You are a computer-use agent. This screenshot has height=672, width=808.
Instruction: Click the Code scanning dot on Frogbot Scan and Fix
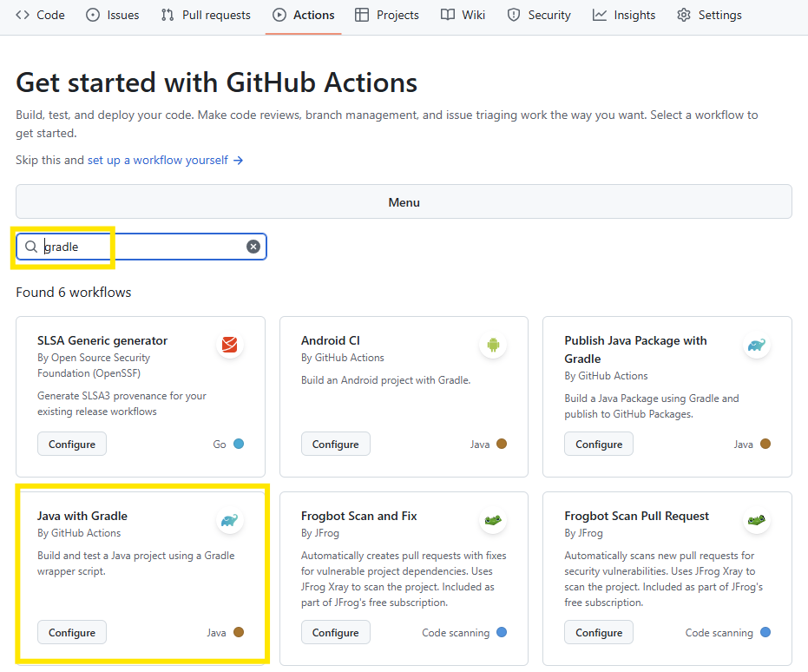click(502, 632)
